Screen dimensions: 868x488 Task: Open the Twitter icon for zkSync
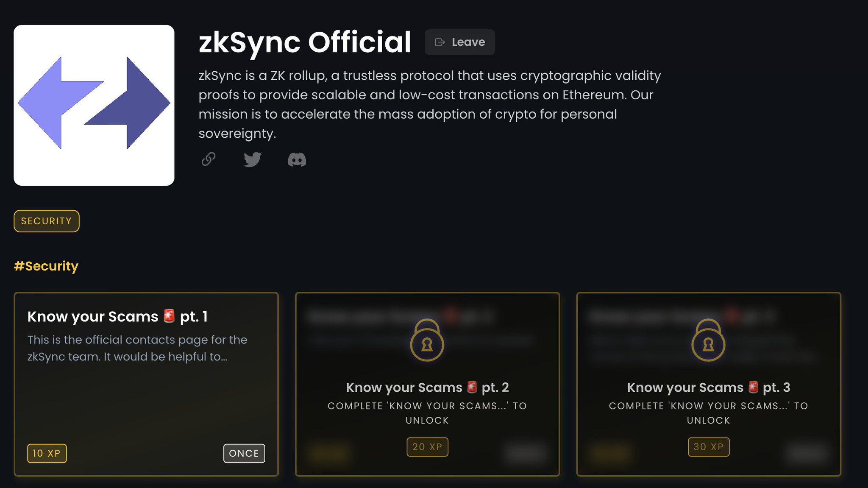253,159
